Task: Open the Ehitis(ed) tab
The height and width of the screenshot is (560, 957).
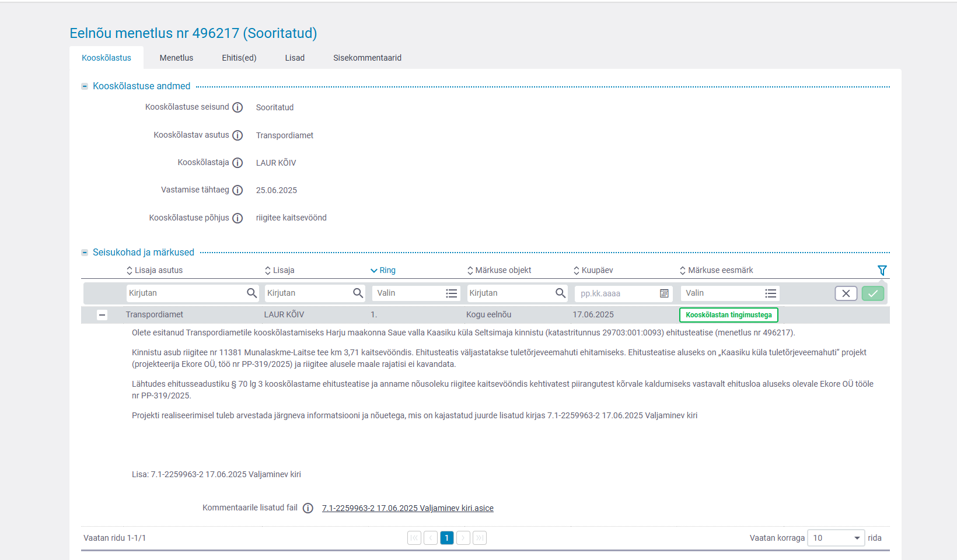Action: pyautogui.click(x=239, y=58)
